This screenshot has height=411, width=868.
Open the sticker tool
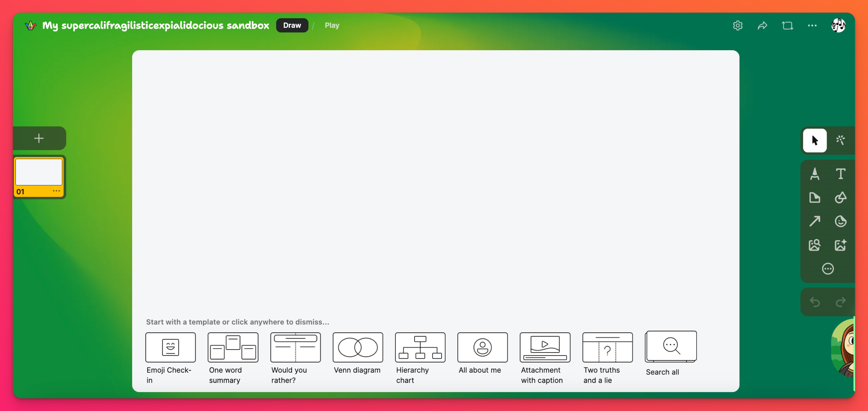(x=840, y=222)
